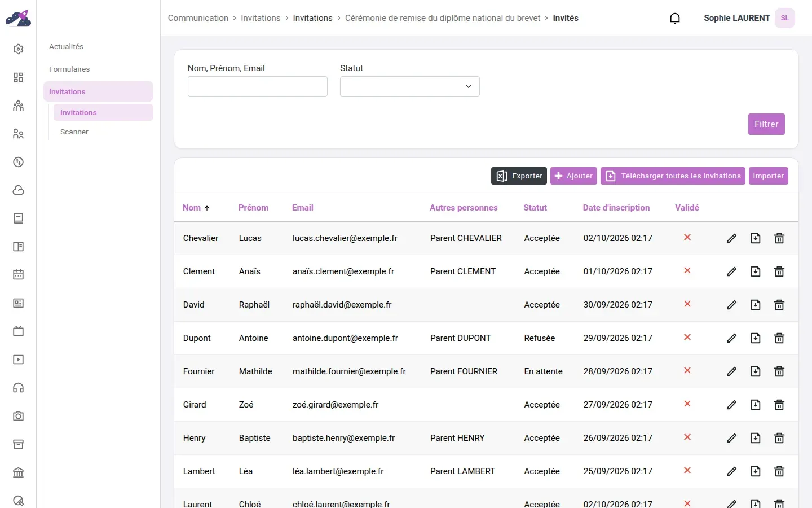Go to the Invitations breadcrumb before the ceremony name
Screen dimensions: 812x508
(x=312, y=18)
